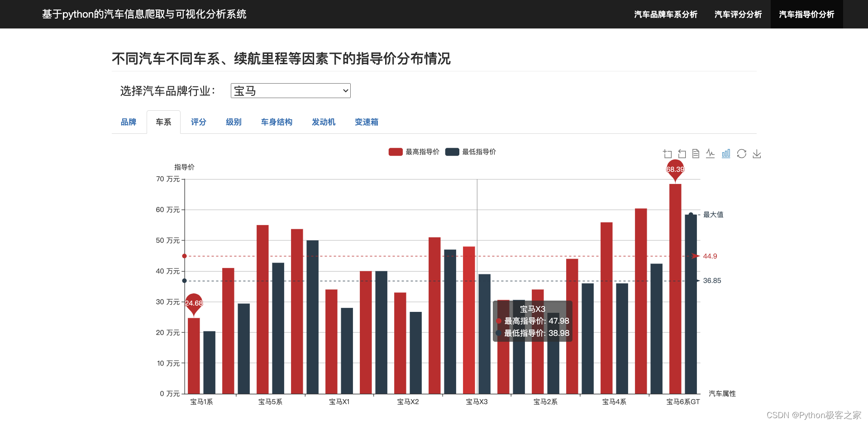The height and width of the screenshot is (424, 868).
Task: Click the 宝马2系 axis label
Action: (x=545, y=402)
